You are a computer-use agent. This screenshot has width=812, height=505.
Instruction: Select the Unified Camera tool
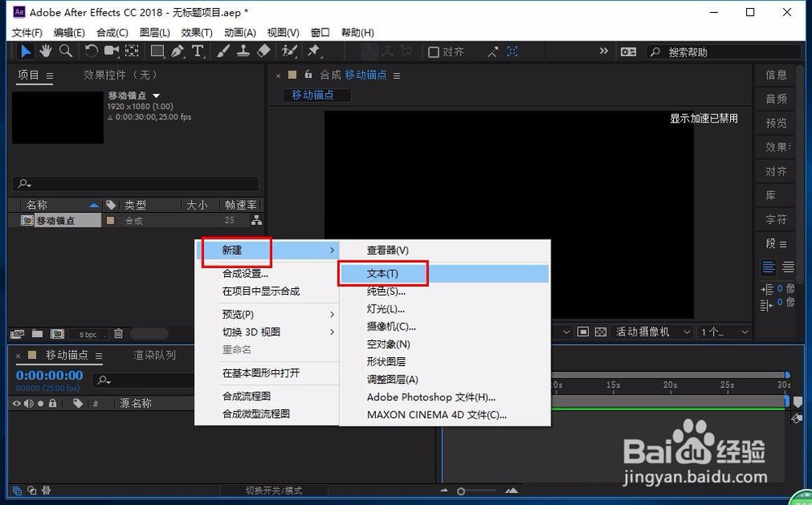[111, 51]
